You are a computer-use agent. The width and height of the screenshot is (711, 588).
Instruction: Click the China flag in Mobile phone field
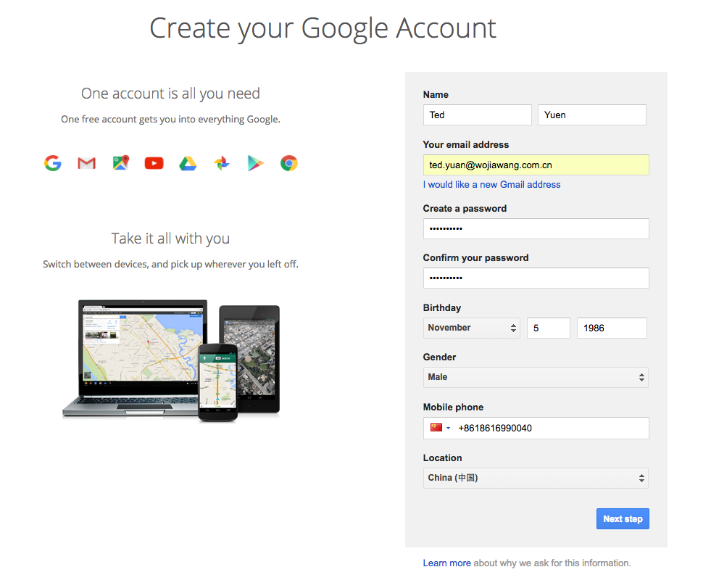coord(436,427)
